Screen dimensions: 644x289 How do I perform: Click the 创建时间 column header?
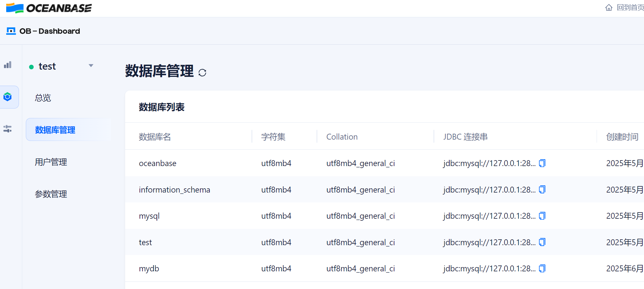point(622,137)
